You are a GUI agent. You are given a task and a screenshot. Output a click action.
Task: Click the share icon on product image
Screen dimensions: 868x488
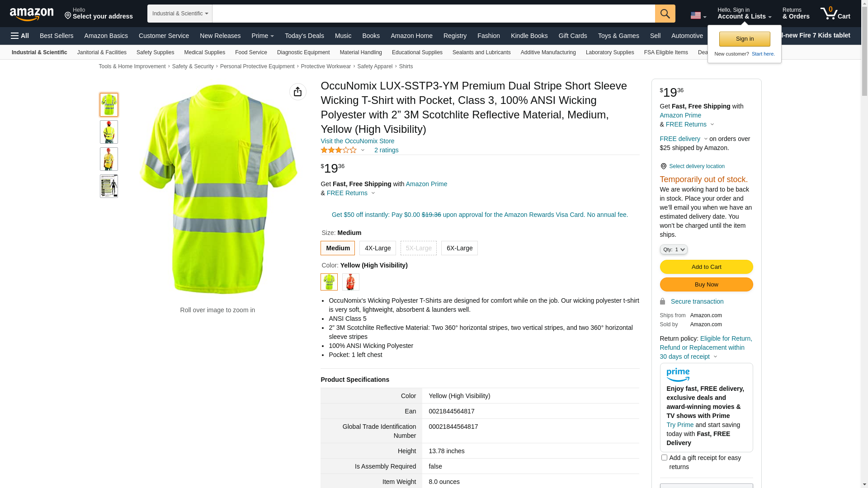[x=297, y=92]
